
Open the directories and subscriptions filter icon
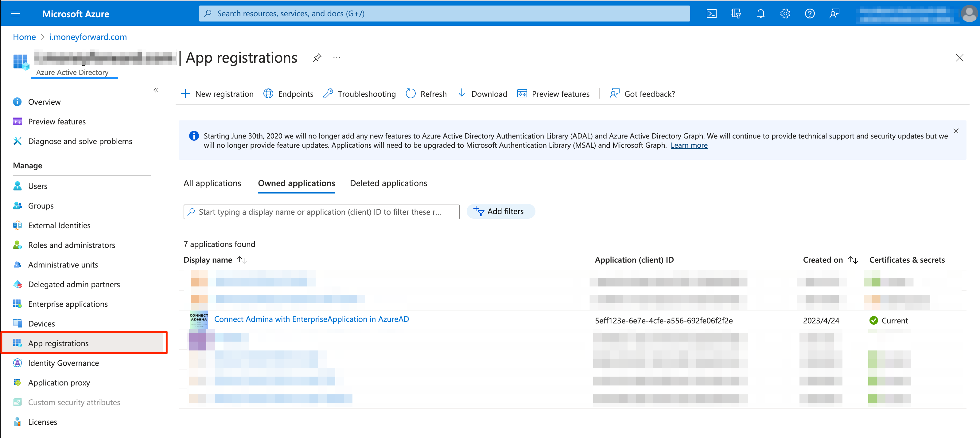point(736,14)
